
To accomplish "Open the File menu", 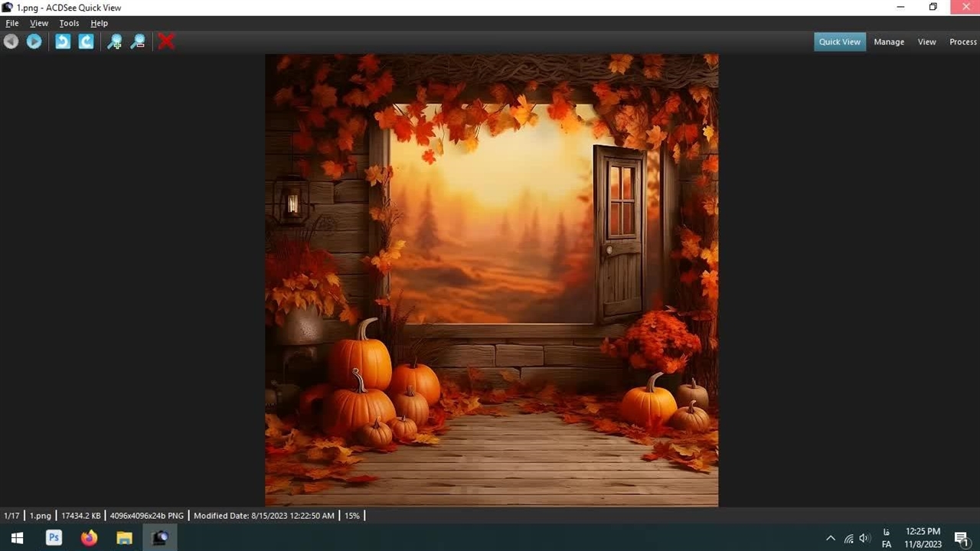I will pyautogui.click(x=12, y=23).
